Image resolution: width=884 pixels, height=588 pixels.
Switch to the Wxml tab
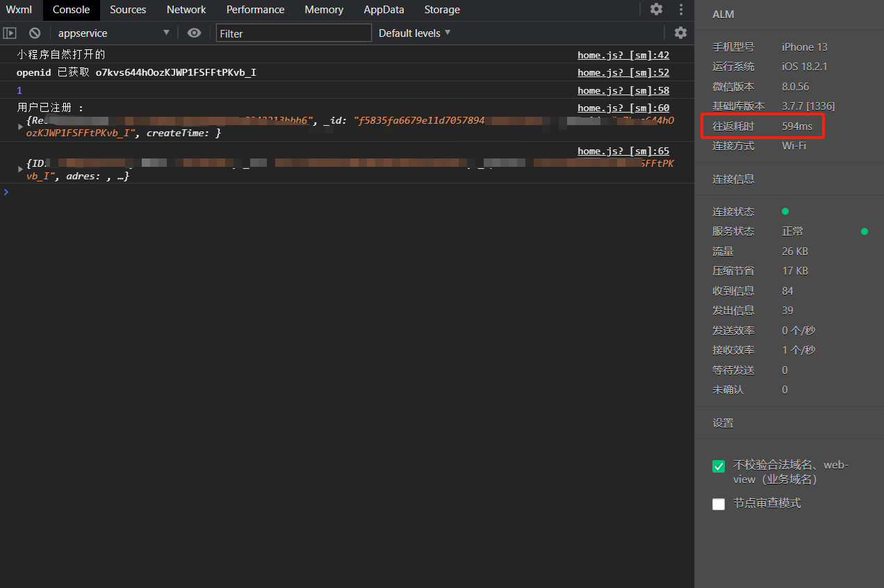coord(19,10)
